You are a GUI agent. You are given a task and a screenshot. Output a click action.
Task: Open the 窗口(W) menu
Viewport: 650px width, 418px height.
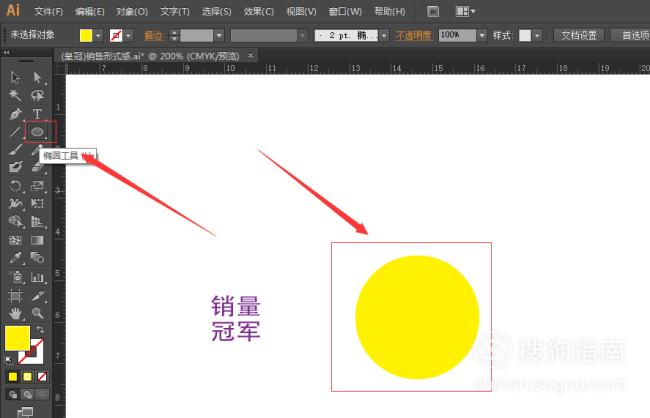345,11
